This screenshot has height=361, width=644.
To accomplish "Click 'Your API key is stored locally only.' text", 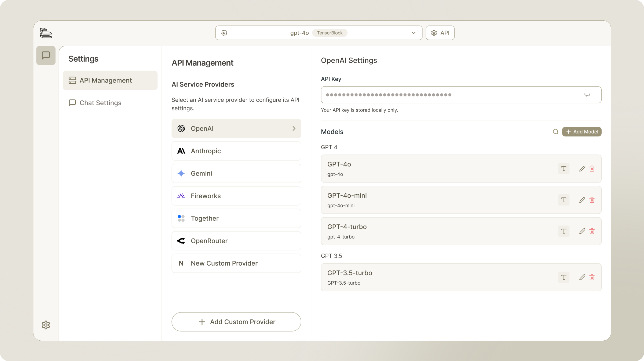I will 359,110.
